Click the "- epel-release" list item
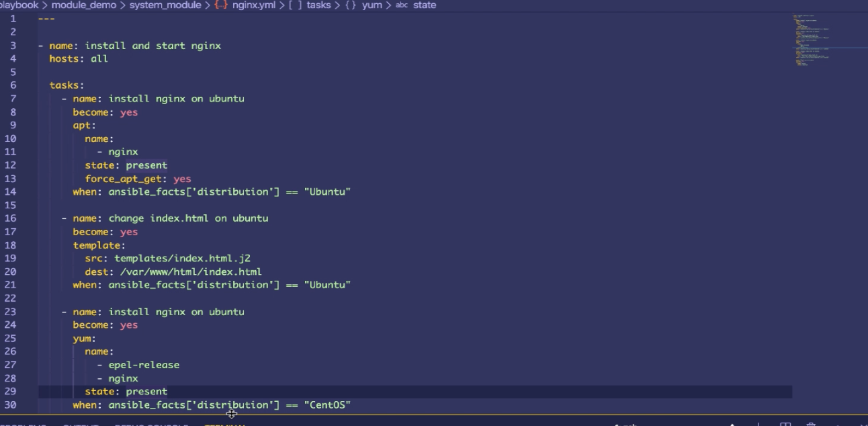Viewport: 868px width, 426px height. tap(138, 365)
